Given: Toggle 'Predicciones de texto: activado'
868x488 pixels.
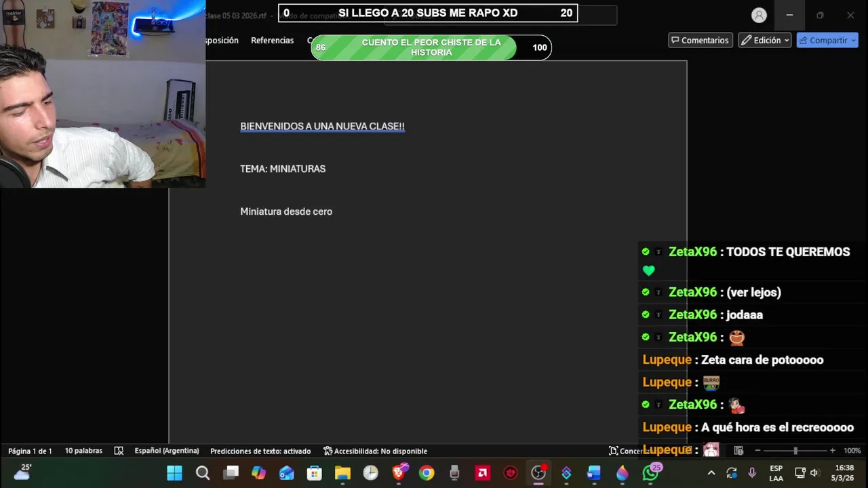Looking at the screenshot, I should tap(260, 451).
